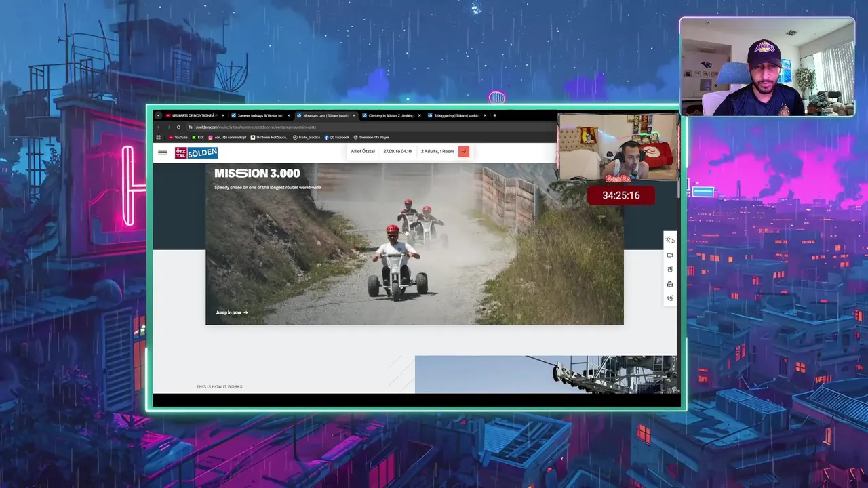Screen dimensions: 868x488
Task: Click the cable car image below the banner
Action: [546, 374]
